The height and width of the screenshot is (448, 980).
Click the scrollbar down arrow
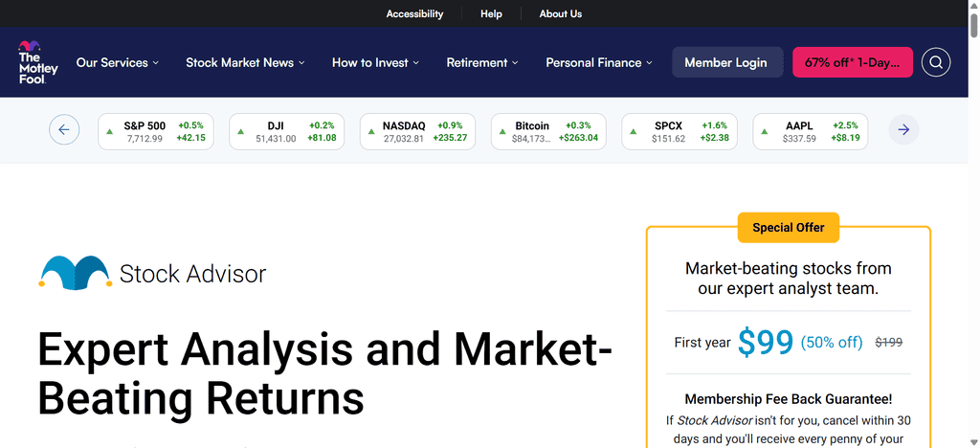(x=973, y=442)
